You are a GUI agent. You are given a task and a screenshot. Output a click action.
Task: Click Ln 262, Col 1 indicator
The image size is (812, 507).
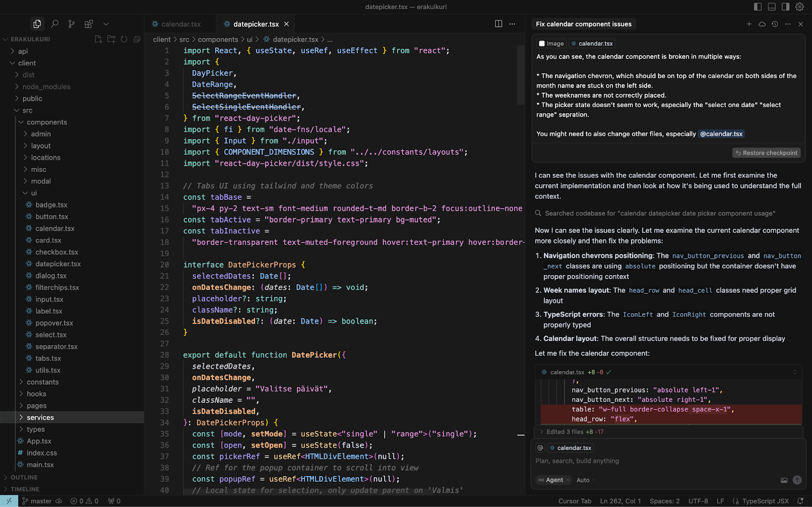coord(620,501)
